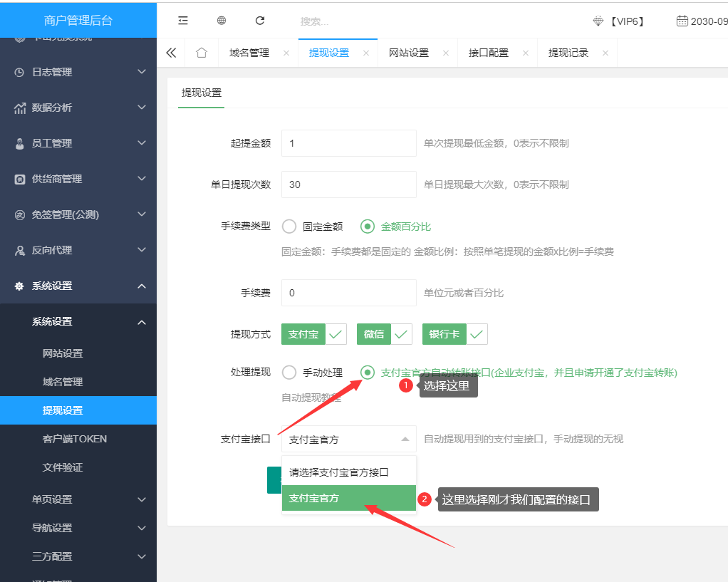This screenshot has width=728, height=582.
Task: Click the refresh page icon
Action: click(x=260, y=21)
